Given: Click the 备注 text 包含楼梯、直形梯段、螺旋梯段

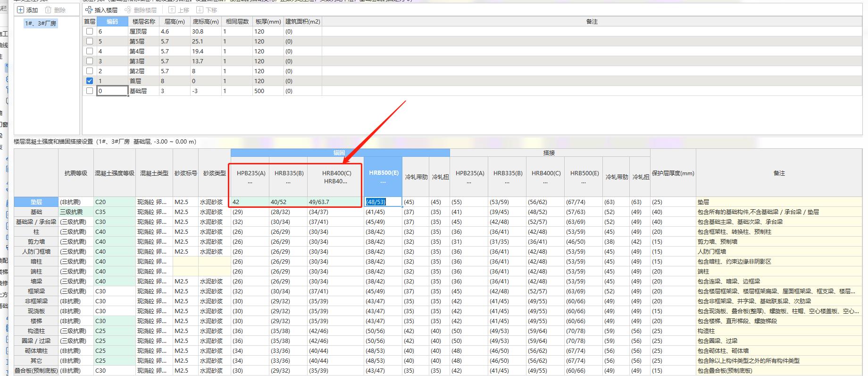Looking at the screenshot, I should click(737, 321).
